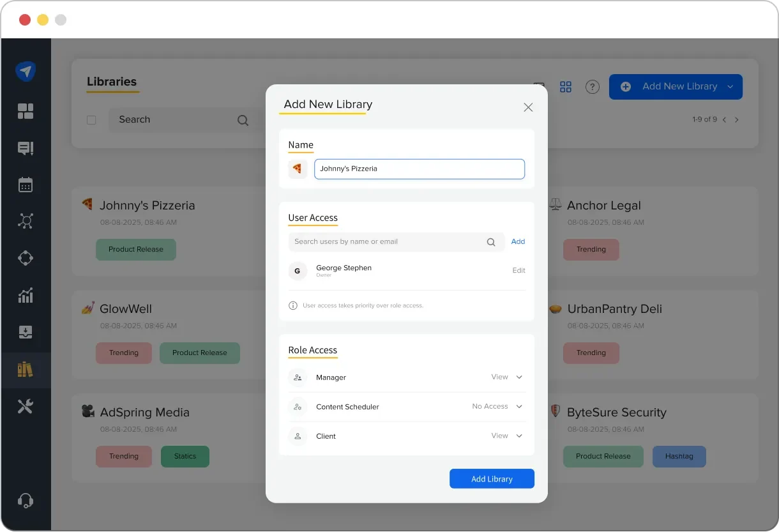Expand the Manager role View dropdown
This screenshot has width=779, height=532.
518,377
